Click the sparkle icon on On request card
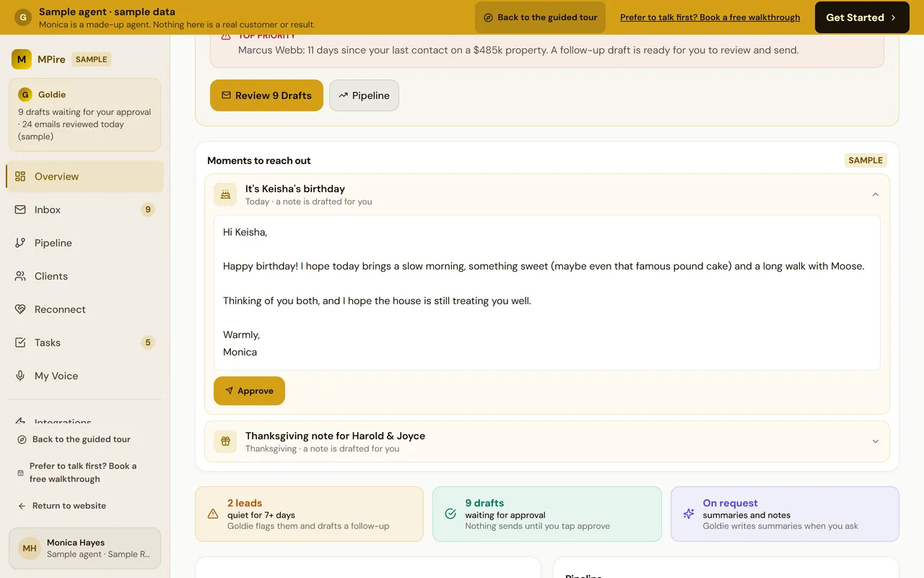Image resolution: width=924 pixels, height=578 pixels. (689, 514)
